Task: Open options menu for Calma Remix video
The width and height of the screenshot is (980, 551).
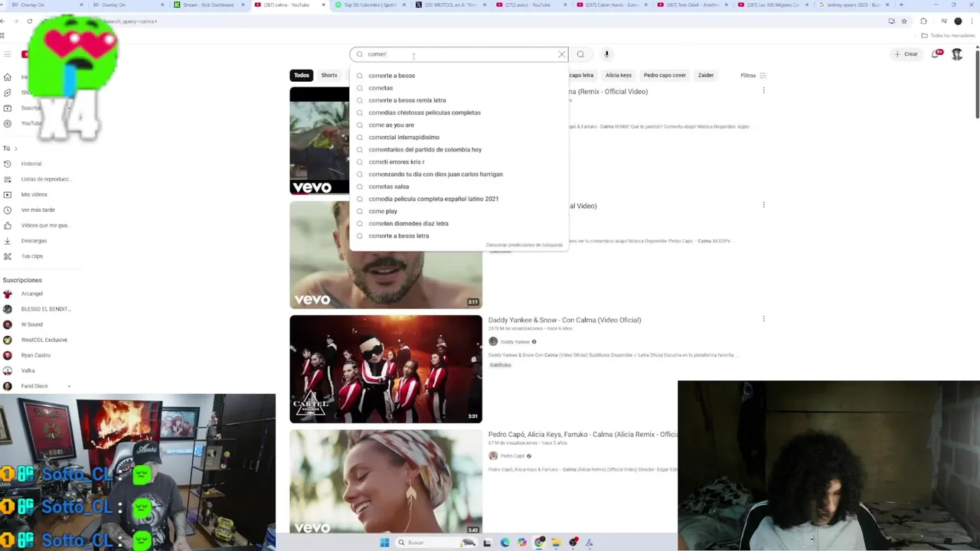Action: [x=763, y=90]
